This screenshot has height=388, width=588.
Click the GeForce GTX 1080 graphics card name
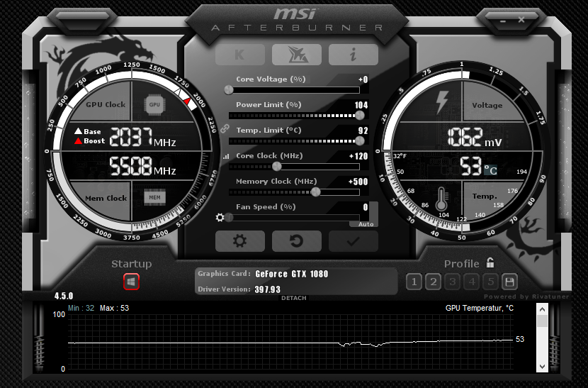coord(292,274)
